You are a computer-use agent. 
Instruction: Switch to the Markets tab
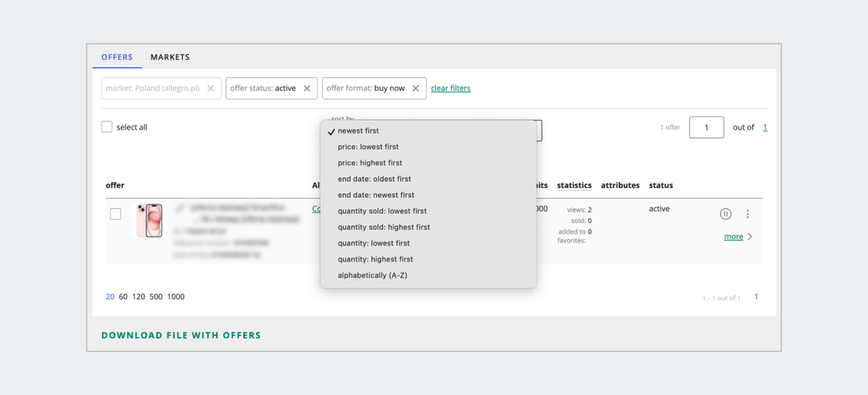pos(170,57)
